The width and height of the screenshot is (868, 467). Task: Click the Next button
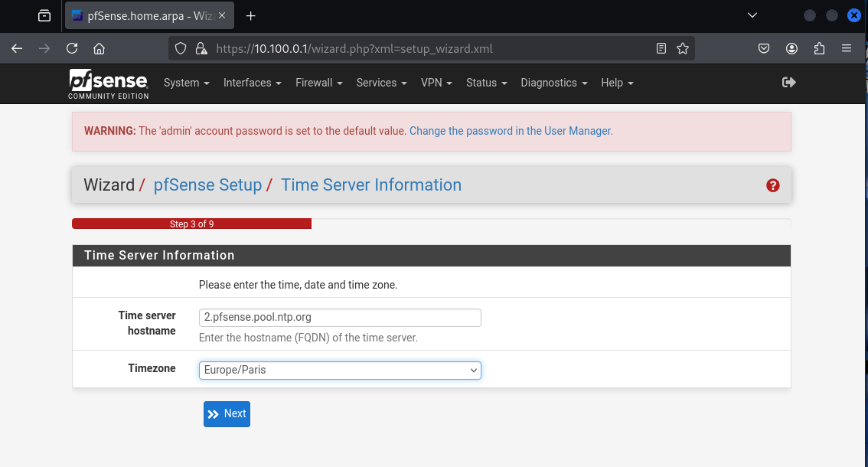(227, 414)
